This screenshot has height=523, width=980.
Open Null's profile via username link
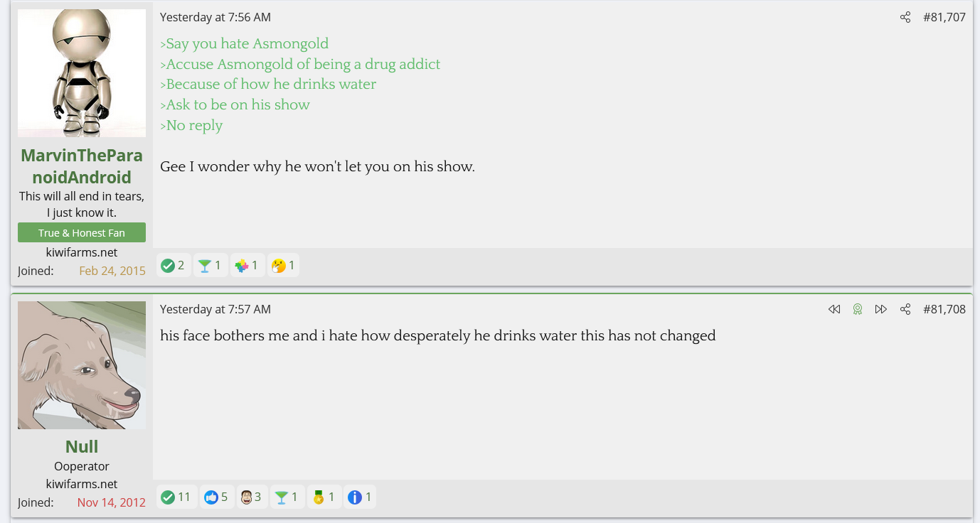(82, 446)
